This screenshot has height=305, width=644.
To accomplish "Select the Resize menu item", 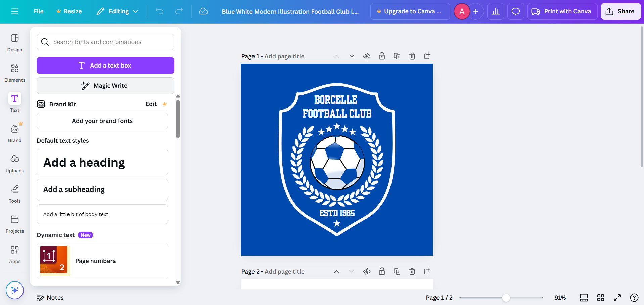I will (69, 11).
